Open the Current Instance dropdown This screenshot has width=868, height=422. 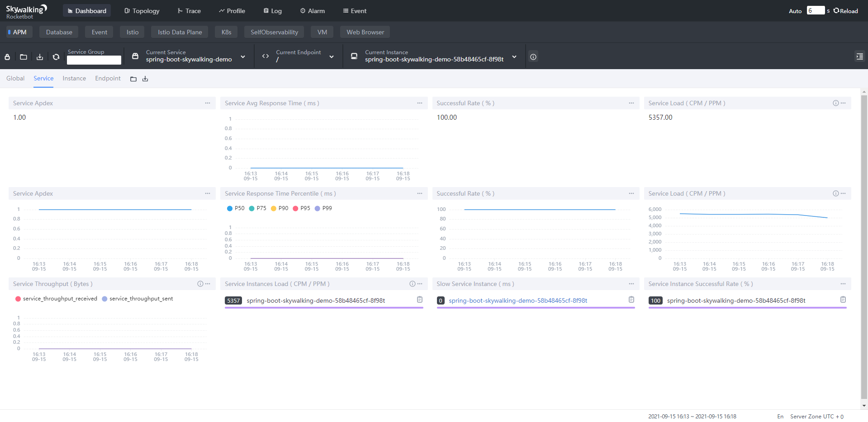click(514, 56)
